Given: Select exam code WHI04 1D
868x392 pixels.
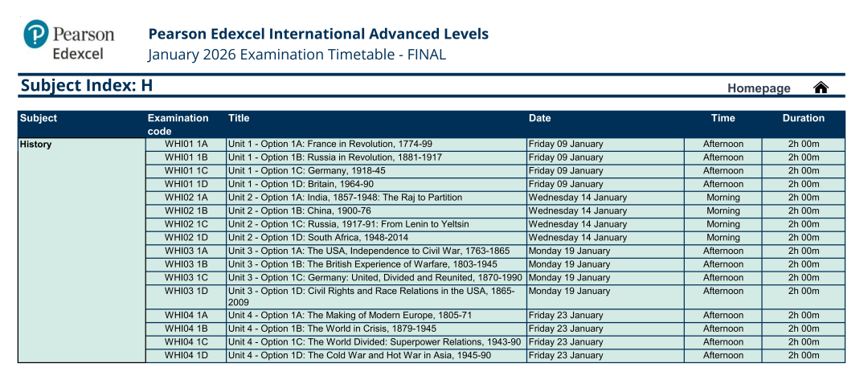Looking at the screenshot, I should pyautogui.click(x=186, y=355).
